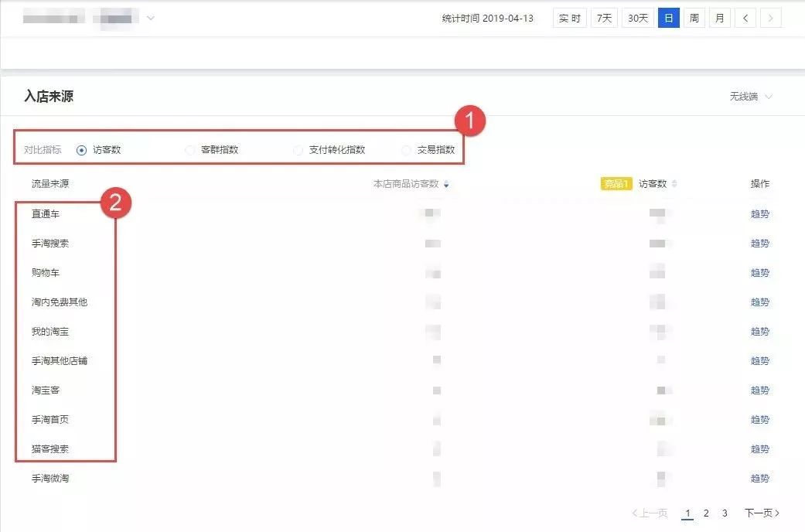Open 趋势 link for 手淘微淘 row
805x532 pixels.
pyautogui.click(x=759, y=478)
